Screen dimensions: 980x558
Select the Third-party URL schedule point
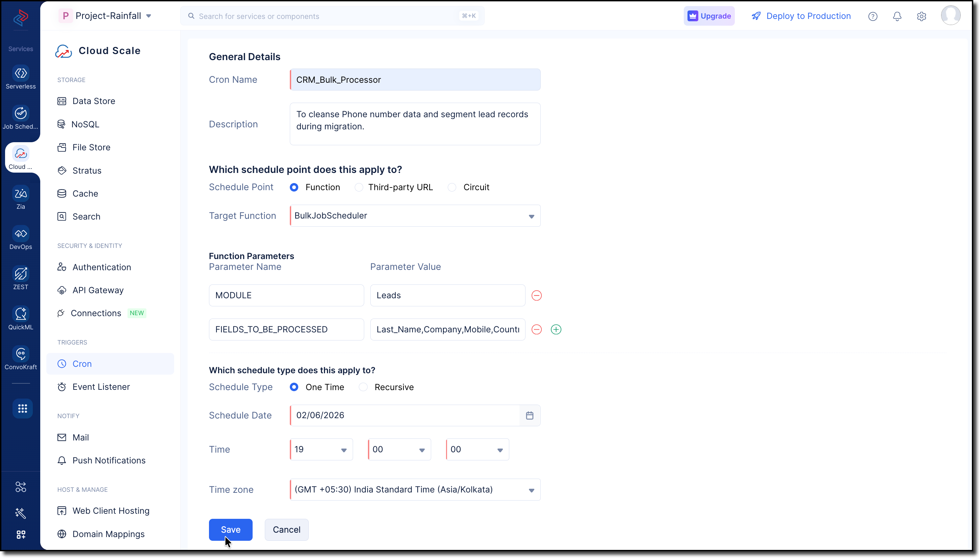[359, 187]
